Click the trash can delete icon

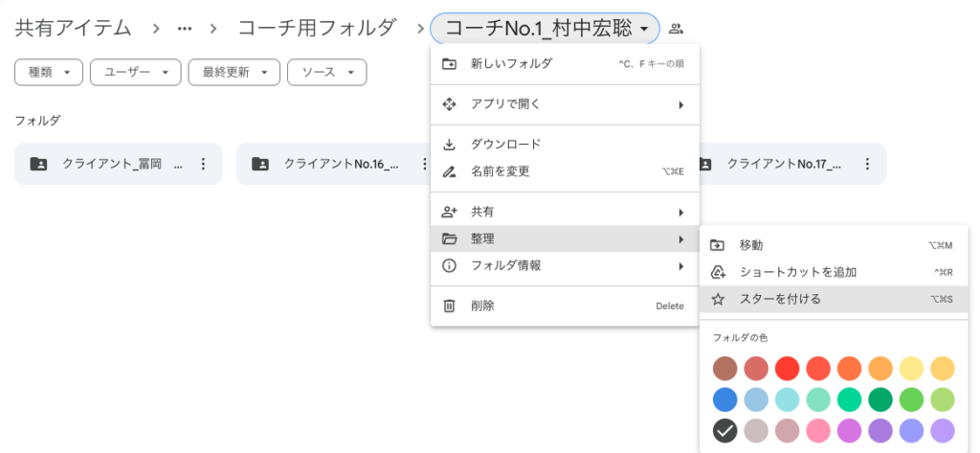click(449, 306)
